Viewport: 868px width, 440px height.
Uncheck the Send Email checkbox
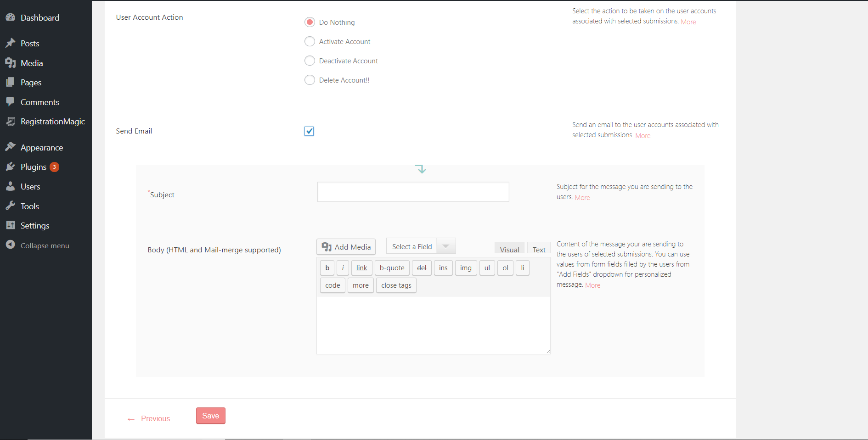coord(309,131)
